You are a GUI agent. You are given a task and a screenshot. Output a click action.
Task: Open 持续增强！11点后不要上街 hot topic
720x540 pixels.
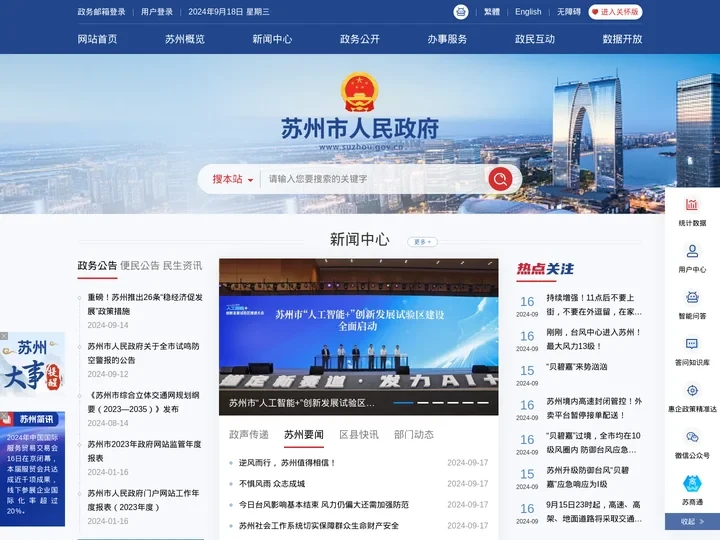(594, 304)
